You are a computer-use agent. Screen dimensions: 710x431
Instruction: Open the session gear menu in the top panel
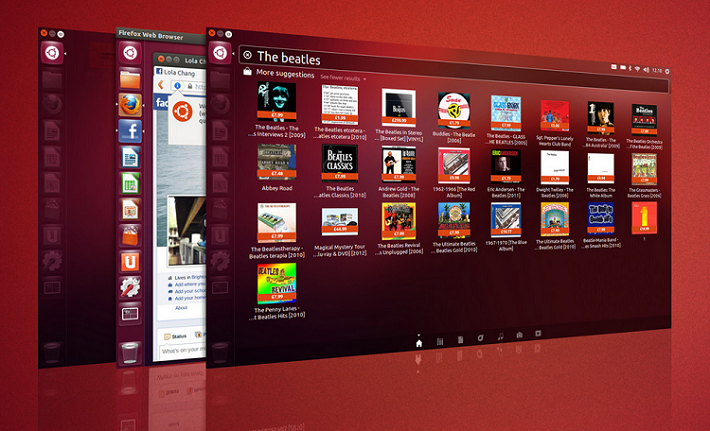coord(667,71)
